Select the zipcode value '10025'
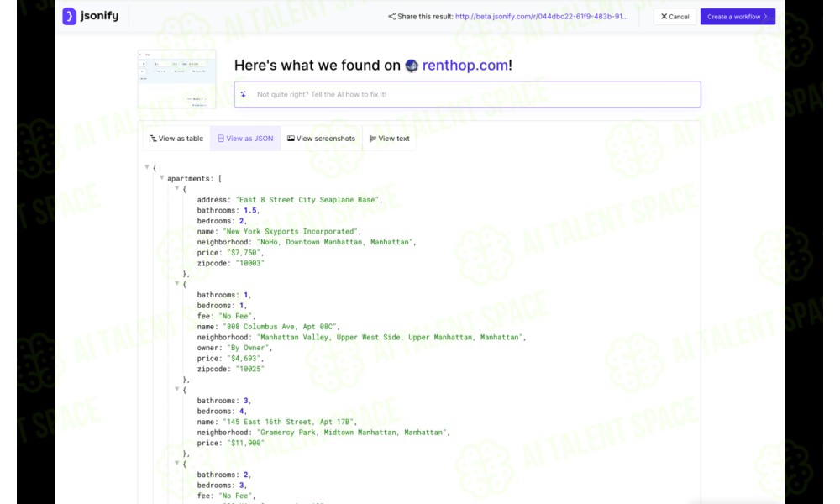 (x=249, y=369)
